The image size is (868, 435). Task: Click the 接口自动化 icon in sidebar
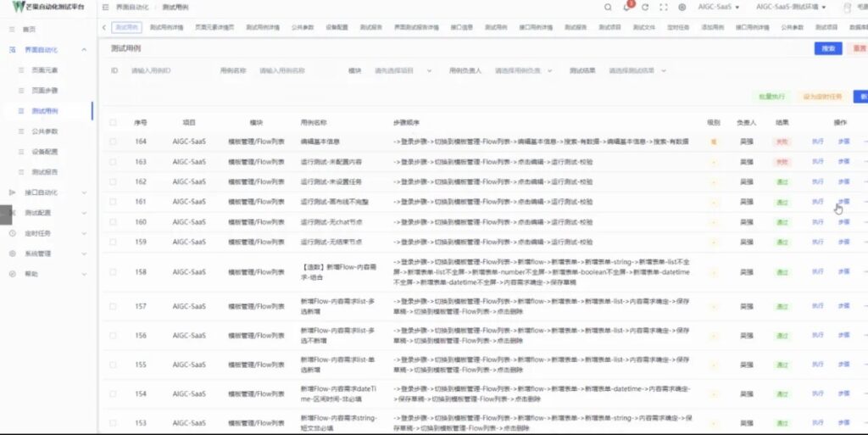tap(12, 192)
